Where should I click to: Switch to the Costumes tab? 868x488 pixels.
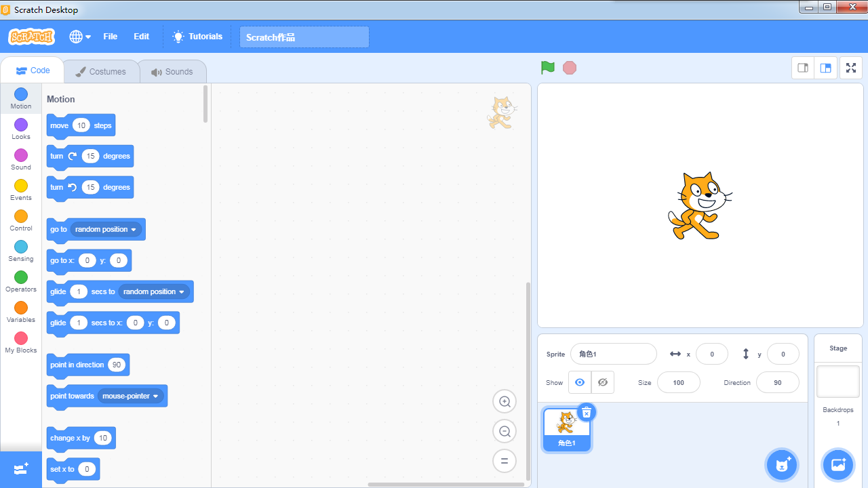coord(101,72)
